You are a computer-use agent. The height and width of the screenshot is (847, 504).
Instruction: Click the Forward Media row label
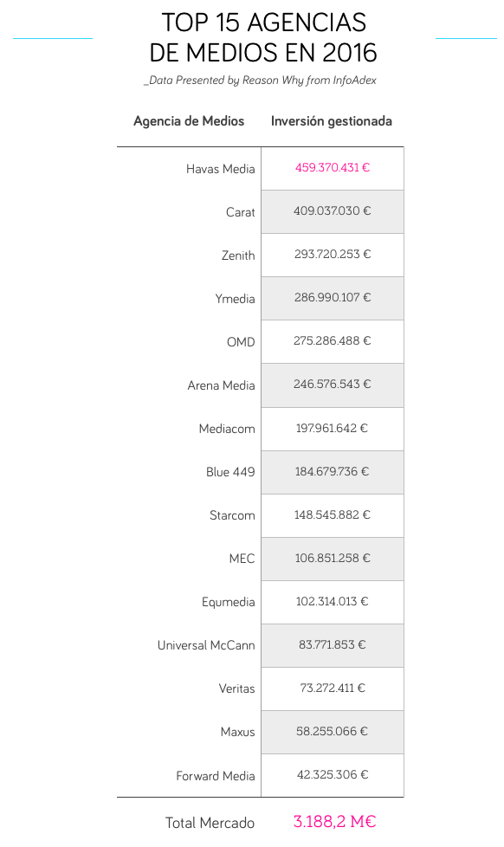[x=216, y=776]
